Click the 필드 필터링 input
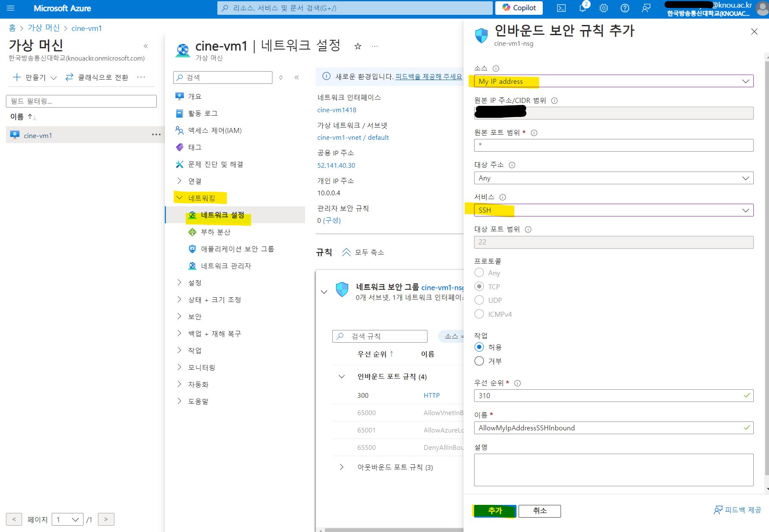This screenshot has height=532, width=769. coord(81,101)
